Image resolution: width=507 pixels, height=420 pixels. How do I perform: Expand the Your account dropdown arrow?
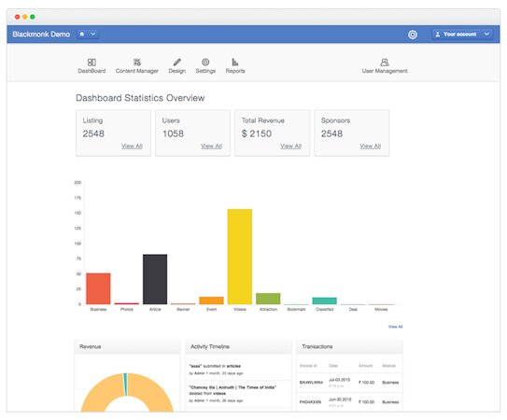pyautogui.click(x=487, y=34)
